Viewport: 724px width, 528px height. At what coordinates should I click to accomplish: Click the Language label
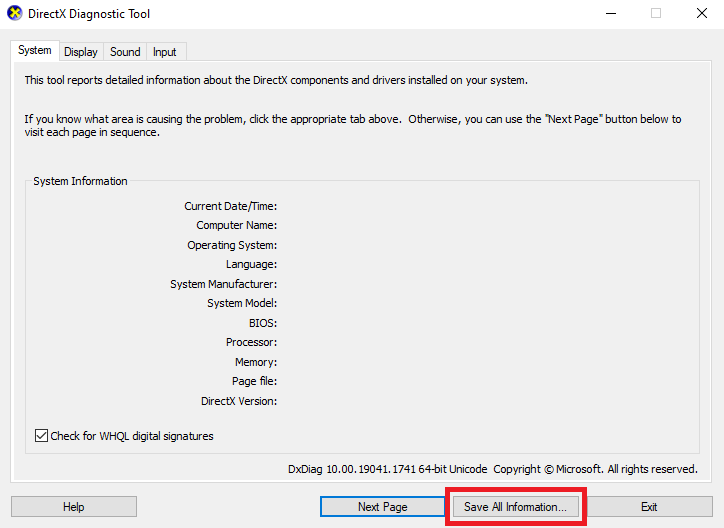pos(251,264)
